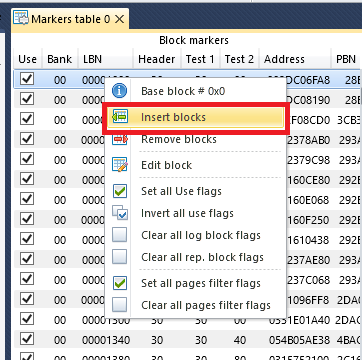Toggle Use checkbox in the row ending 160CE80
The width and height of the screenshot is (362, 360).
[x=27, y=179]
